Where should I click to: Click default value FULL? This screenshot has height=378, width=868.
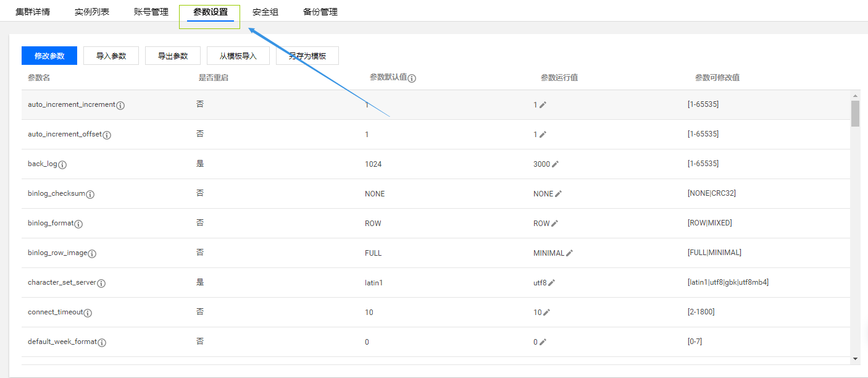[x=373, y=253]
